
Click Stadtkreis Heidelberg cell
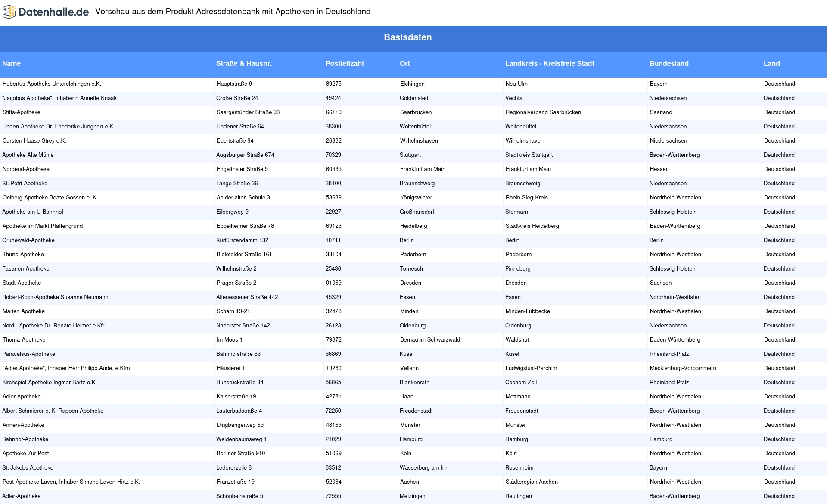tap(532, 226)
